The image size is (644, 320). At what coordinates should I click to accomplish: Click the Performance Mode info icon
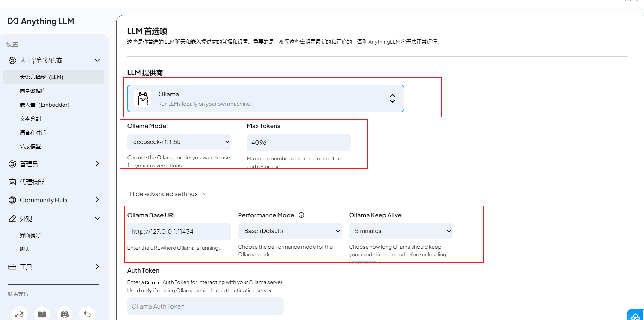301,215
